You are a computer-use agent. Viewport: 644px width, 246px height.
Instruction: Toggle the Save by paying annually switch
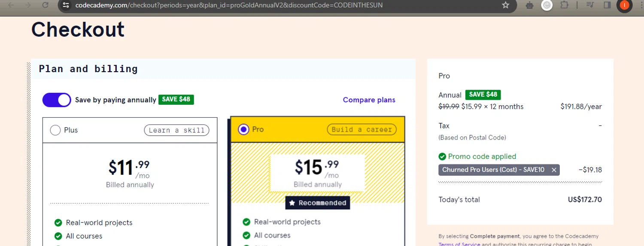[x=57, y=100]
